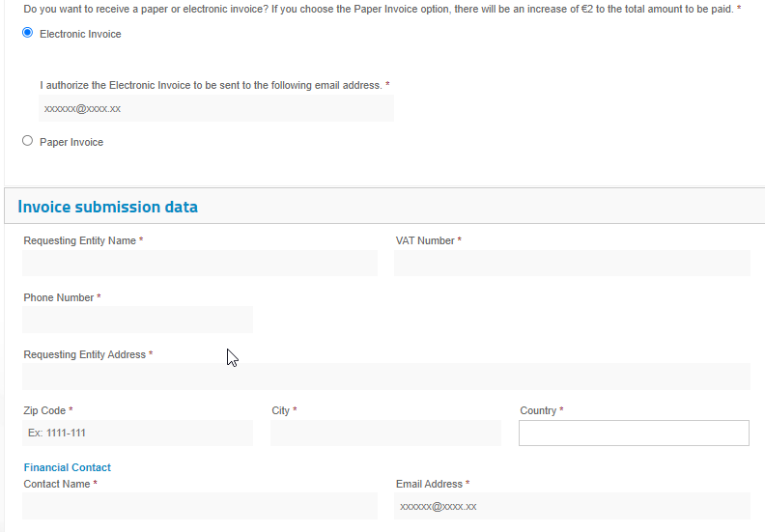Screen dimensions: 765x532
Task: Select the Phone Number input box
Action: tap(137, 320)
